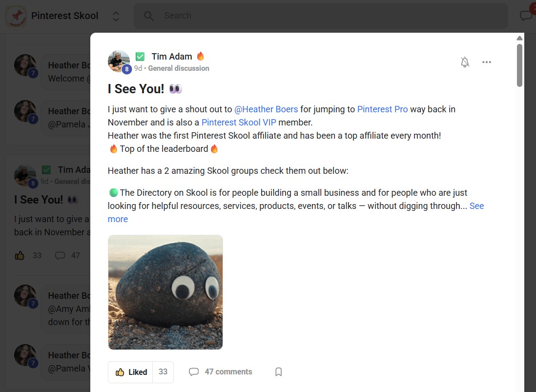Image resolution: width=536 pixels, height=392 pixels.
Task: Show the 33 likes count list
Action: coord(163,372)
